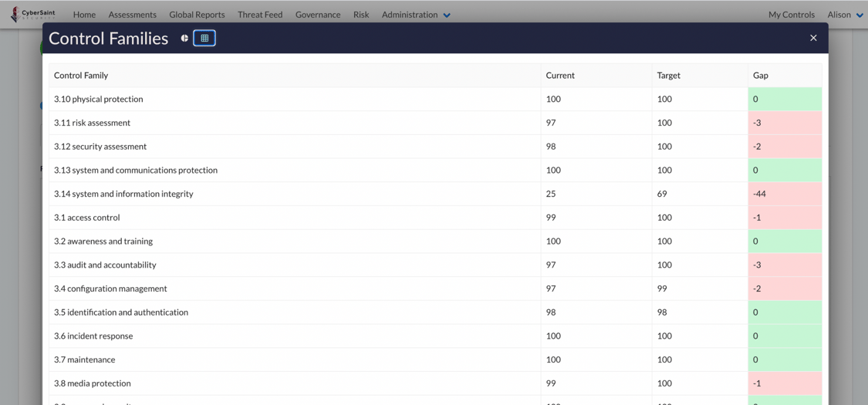
Task: Click the CyberSaint Security logo
Action: (33, 15)
